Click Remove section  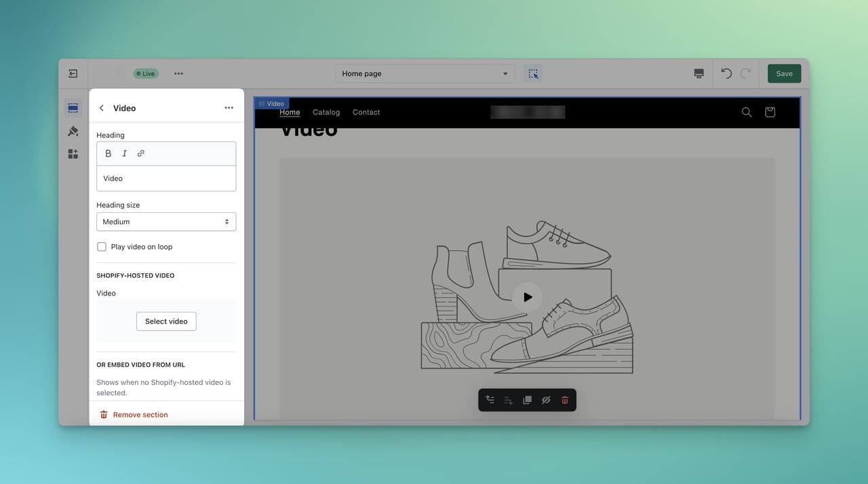pos(134,414)
